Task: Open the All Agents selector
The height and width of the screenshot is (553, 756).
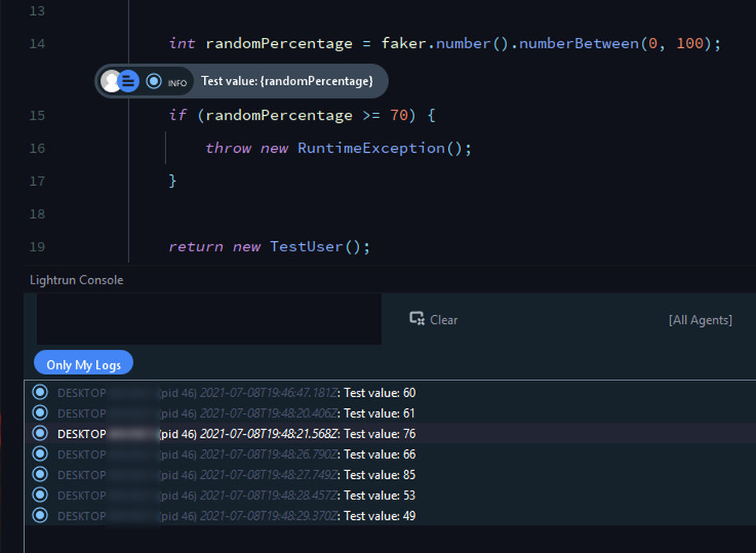Action: (700, 320)
